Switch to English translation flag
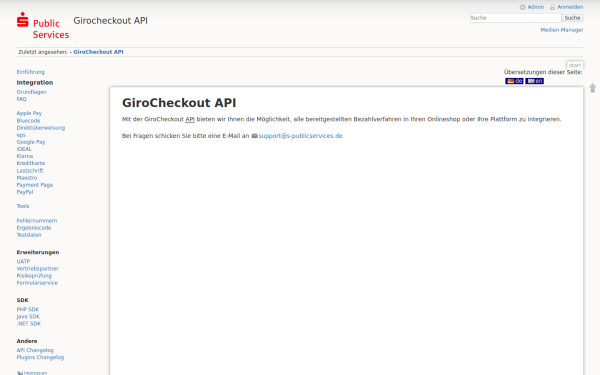Viewport: 600px width, 375px height. (x=535, y=81)
